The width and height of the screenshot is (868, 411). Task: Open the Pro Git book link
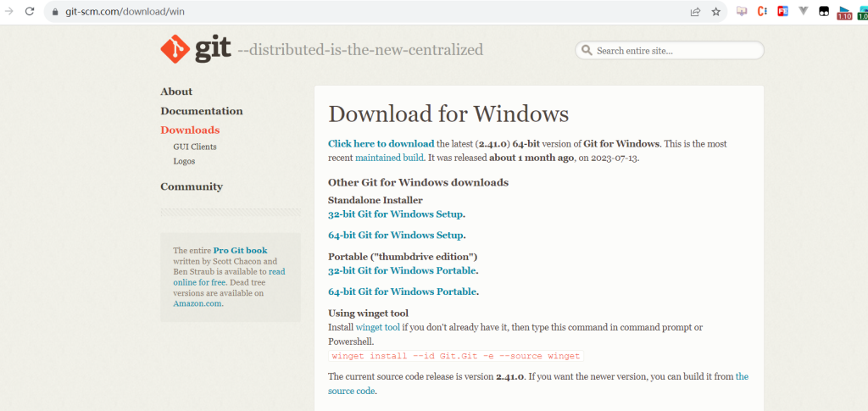pyautogui.click(x=240, y=251)
